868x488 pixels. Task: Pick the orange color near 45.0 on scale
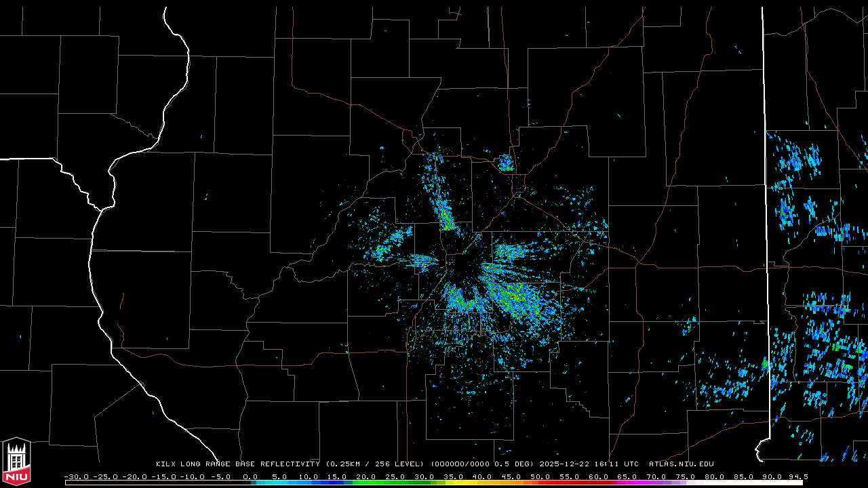[x=512, y=483]
